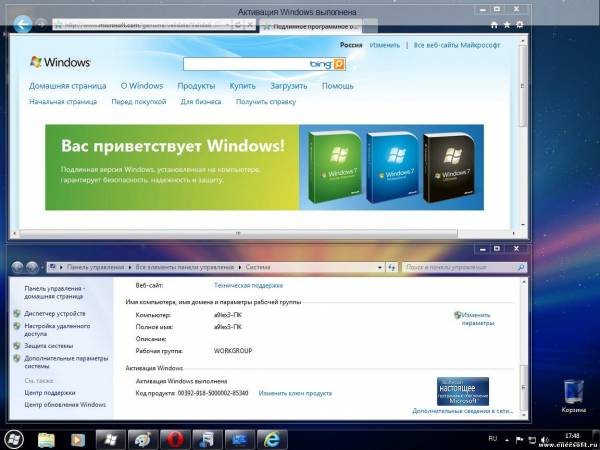Open the Control Panel address history dropdown

[x=380, y=267]
